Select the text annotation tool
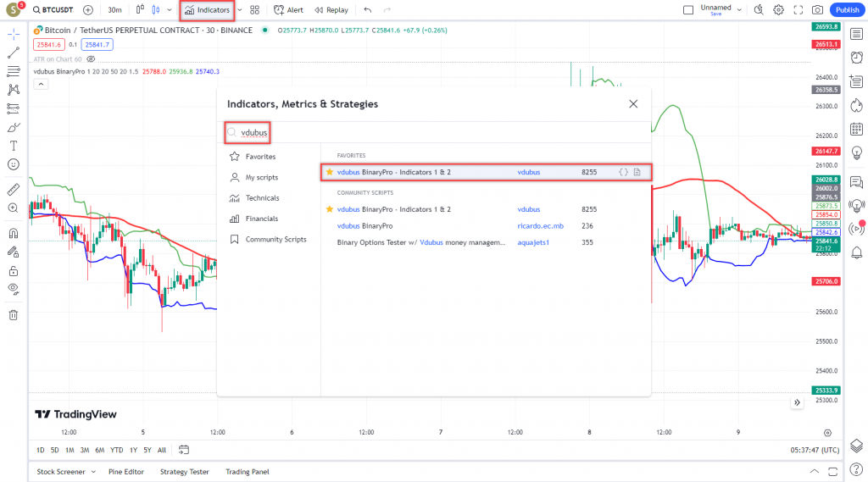Viewport: 868px width, 482px height. (x=14, y=146)
